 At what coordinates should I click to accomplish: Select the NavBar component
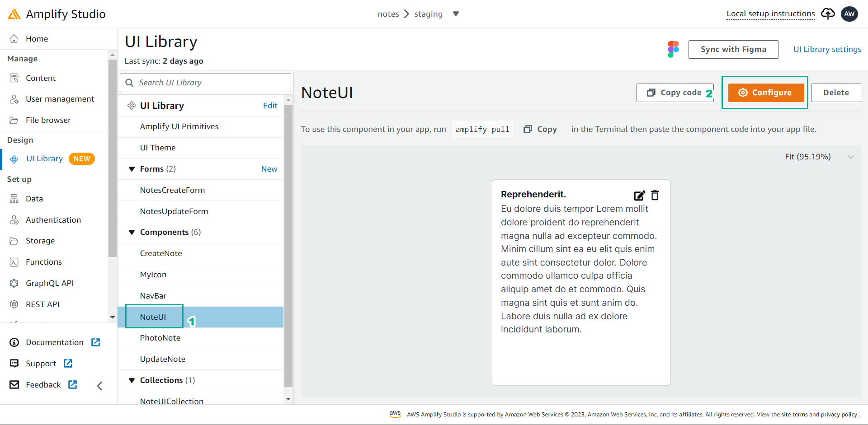point(201,296)
